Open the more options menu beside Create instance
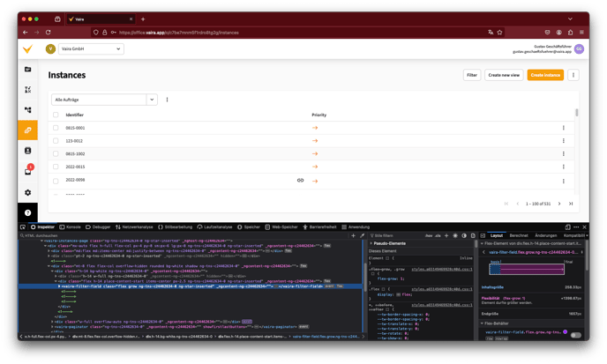The width and height of the screenshot is (607, 364). click(x=573, y=76)
